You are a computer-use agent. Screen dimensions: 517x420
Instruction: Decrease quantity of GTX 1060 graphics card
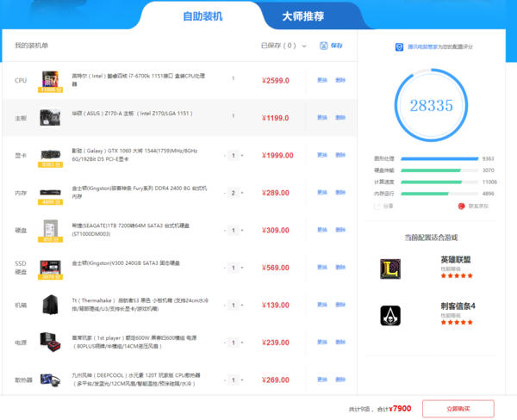coord(224,156)
